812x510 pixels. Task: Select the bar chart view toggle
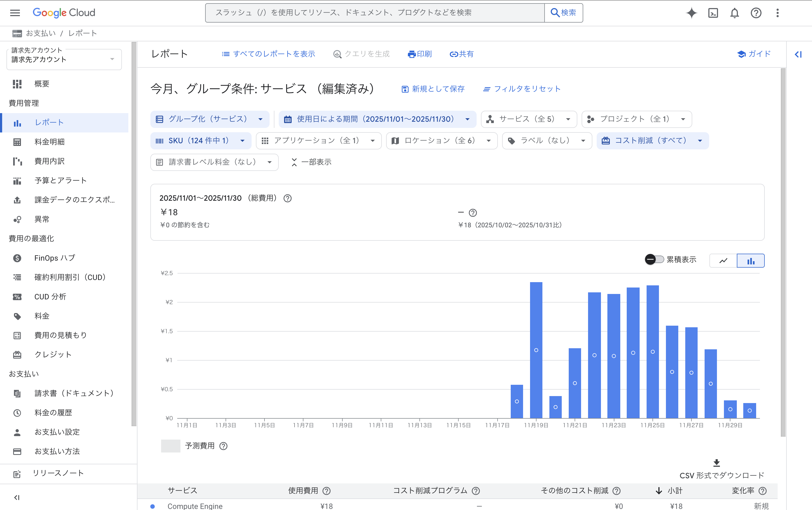click(x=751, y=260)
